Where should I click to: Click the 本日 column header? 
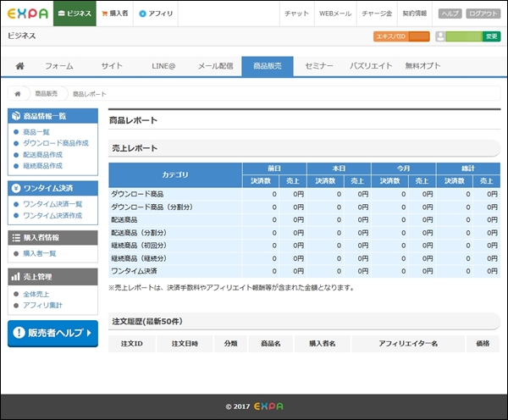tap(339, 169)
